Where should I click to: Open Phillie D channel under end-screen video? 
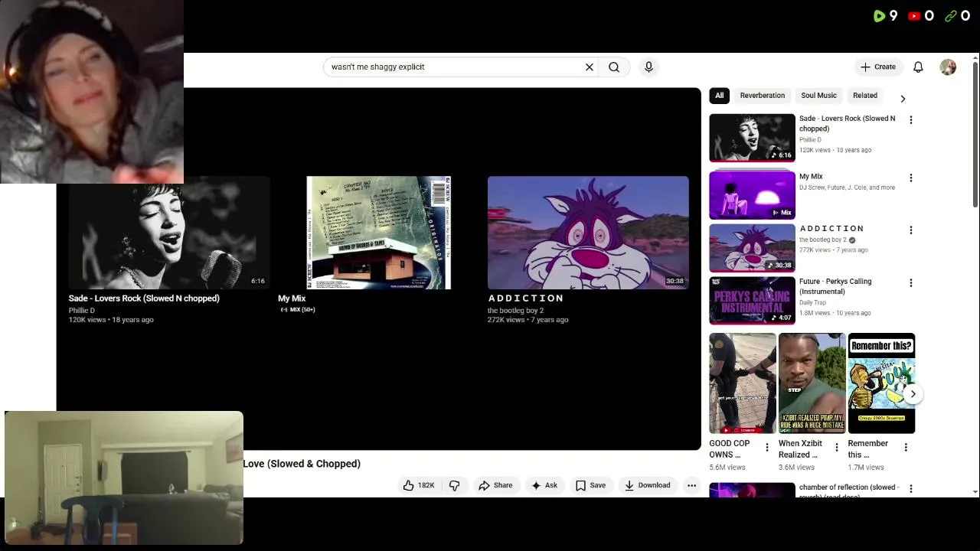(x=82, y=311)
